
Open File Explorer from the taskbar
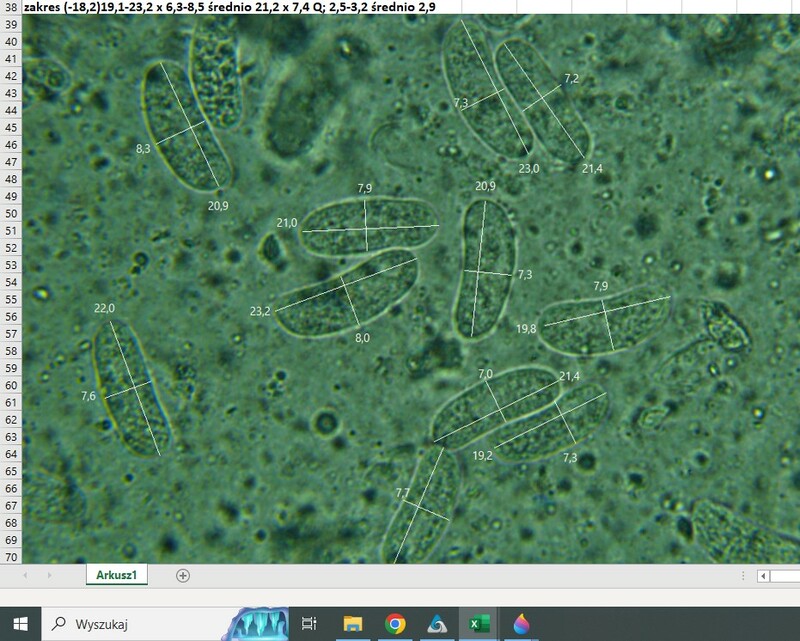click(353, 624)
